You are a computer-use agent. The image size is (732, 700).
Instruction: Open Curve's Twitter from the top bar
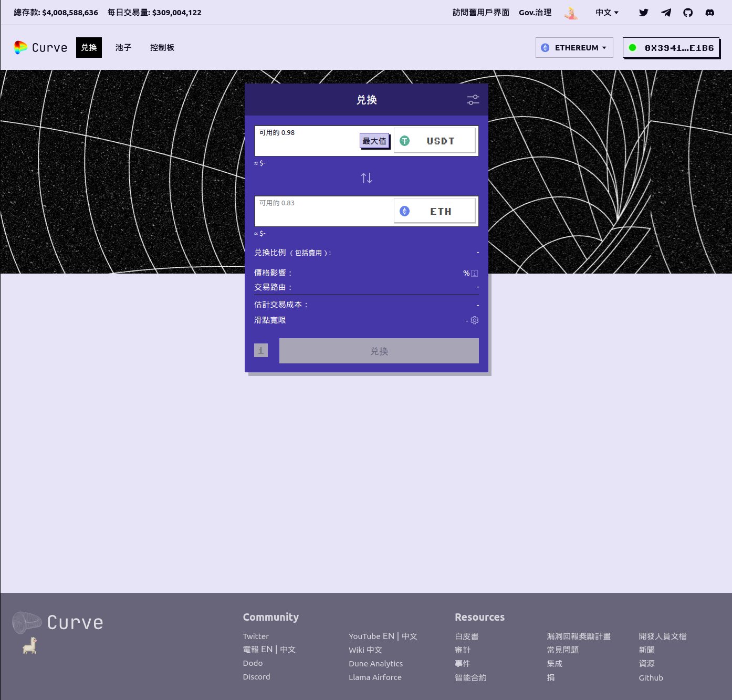[643, 12]
